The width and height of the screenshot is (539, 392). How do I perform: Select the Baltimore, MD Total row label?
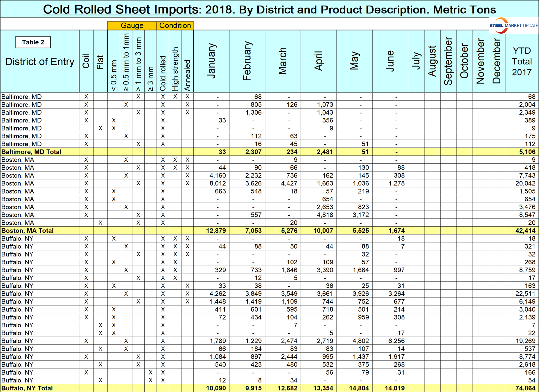pyautogui.click(x=31, y=152)
